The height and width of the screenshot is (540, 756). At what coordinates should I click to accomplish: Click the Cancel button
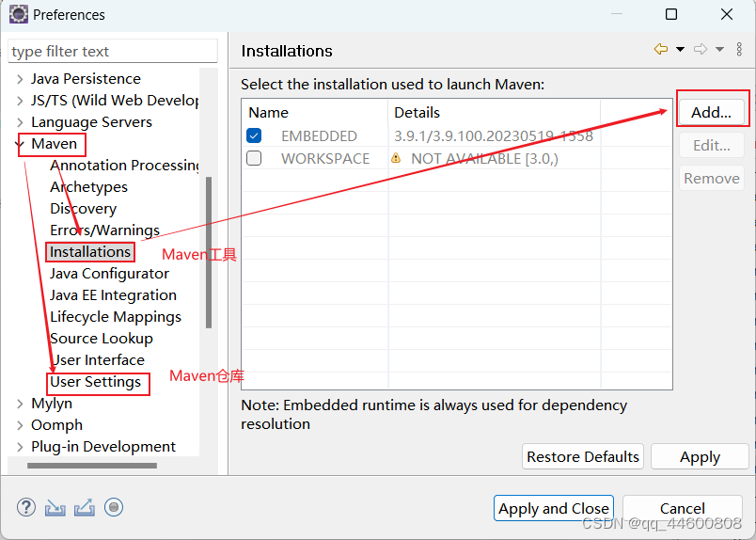[x=683, y=508]
